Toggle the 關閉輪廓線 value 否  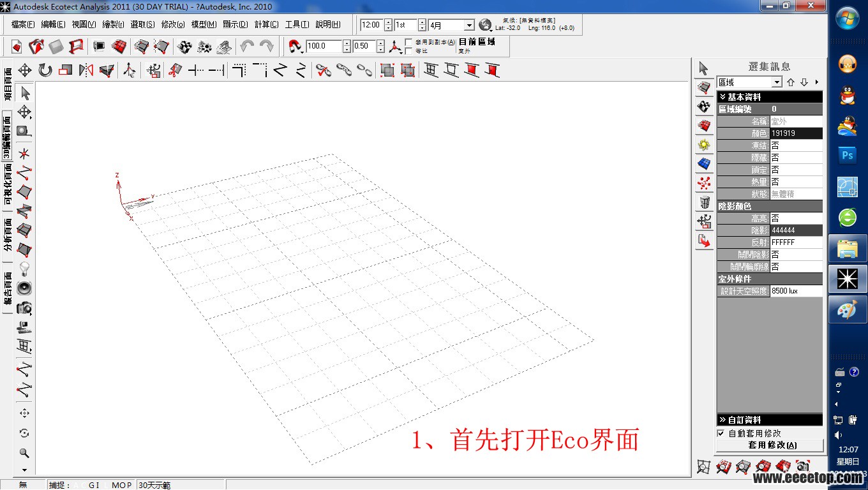pos(796,267)
